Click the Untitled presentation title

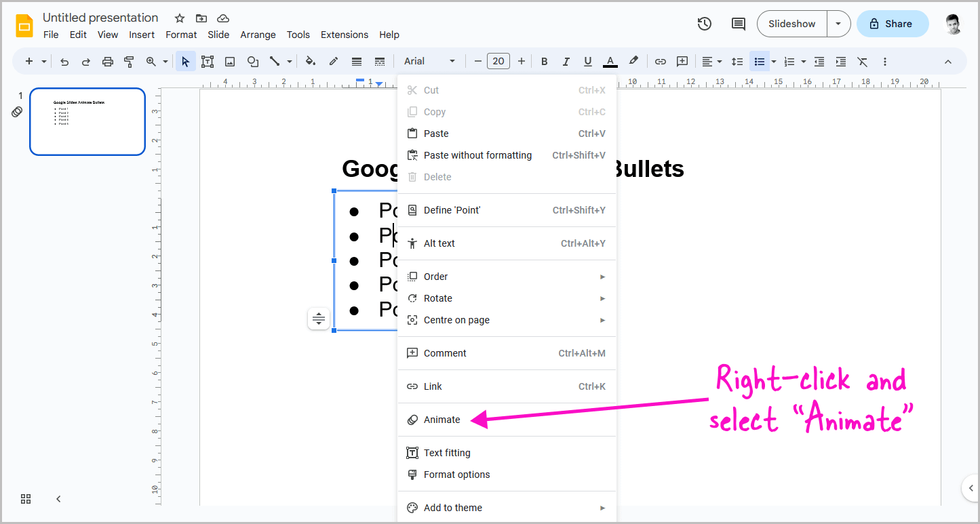pyautogui.click(x=100, y=18)
